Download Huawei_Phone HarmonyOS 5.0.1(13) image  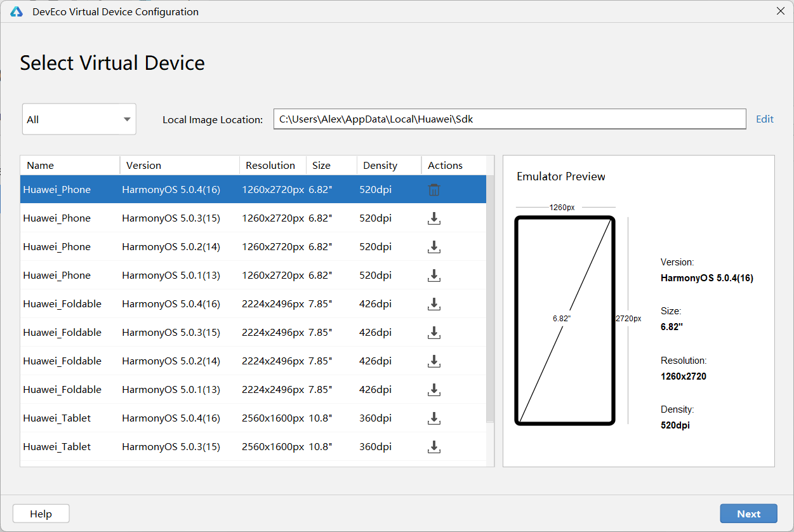[x=434, y=276]
